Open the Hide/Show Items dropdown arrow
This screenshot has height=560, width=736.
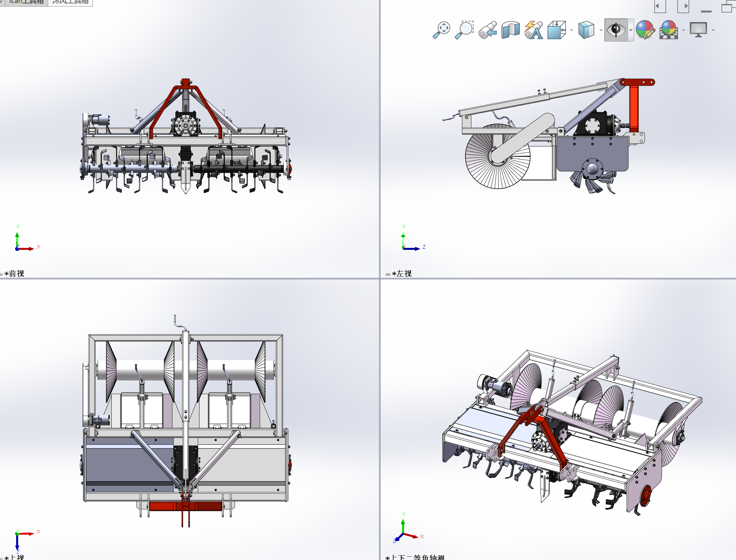point(631,30)
